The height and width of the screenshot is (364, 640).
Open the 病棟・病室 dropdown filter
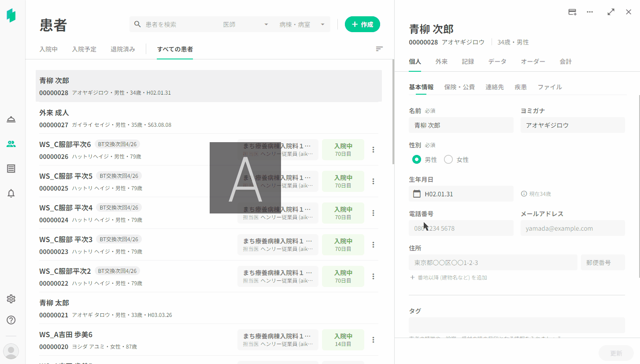pos(302,25)
